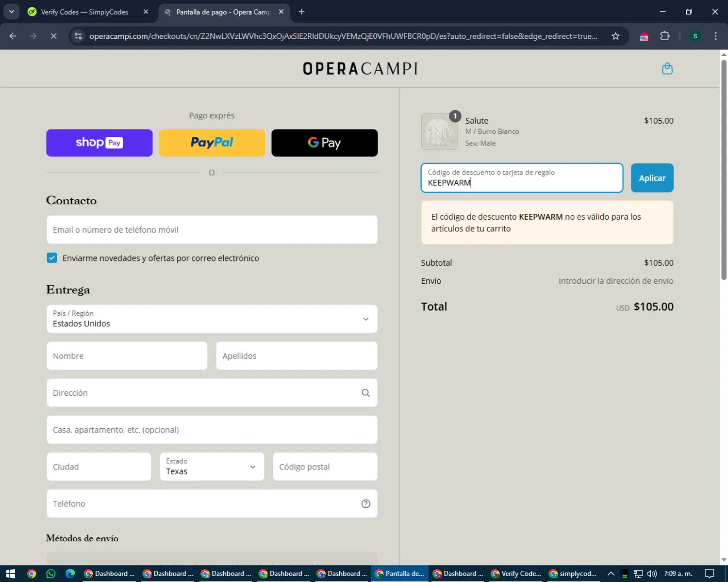Close the Pantalla de pago tab

point(281,12)
